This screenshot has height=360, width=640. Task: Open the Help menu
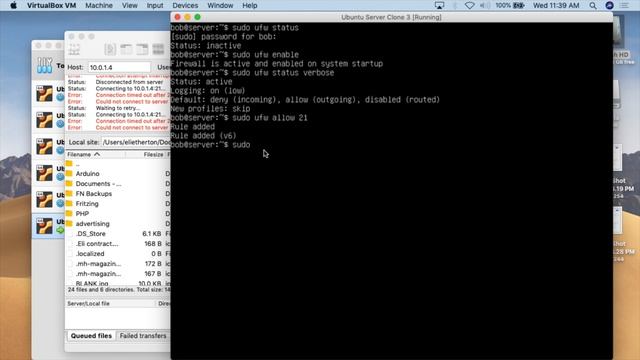[x=249, y=6]
